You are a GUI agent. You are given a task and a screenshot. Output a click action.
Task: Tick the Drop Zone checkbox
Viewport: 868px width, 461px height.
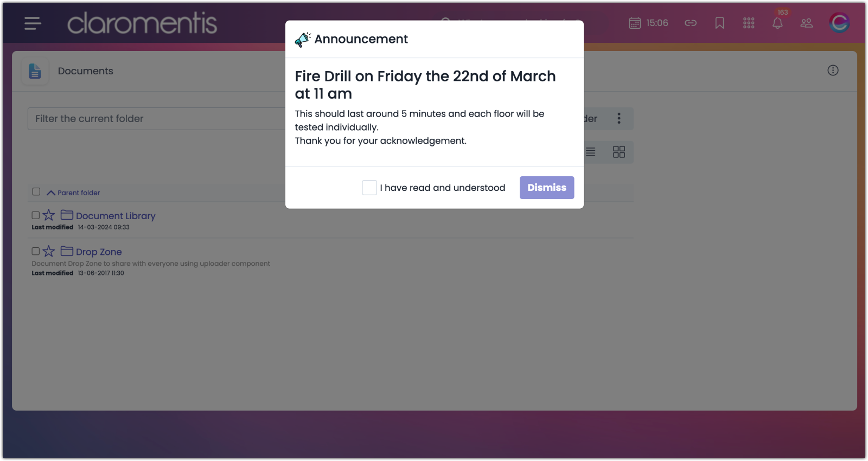[x=36, y=251]
